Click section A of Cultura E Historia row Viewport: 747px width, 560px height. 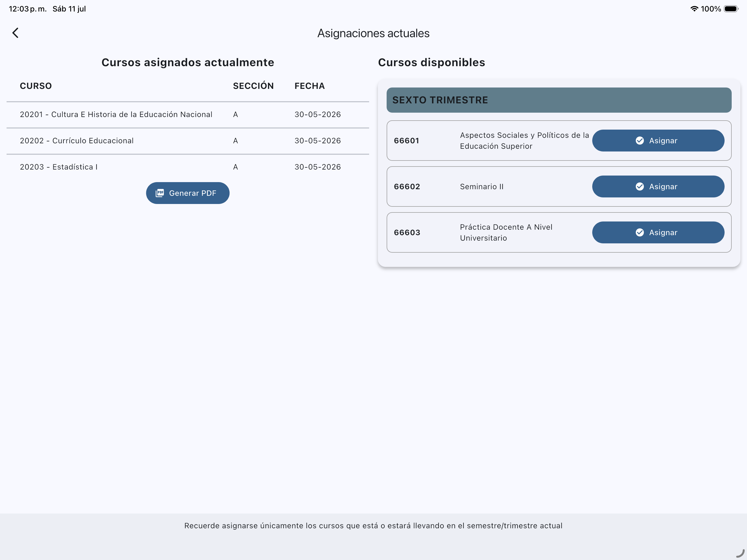235,115
